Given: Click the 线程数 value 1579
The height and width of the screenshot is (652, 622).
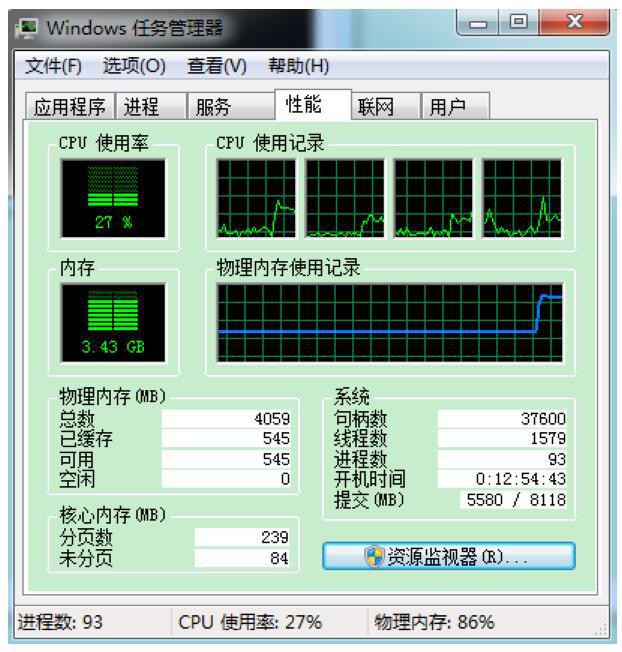Looking at the screenshot, I should pos(502,439).
